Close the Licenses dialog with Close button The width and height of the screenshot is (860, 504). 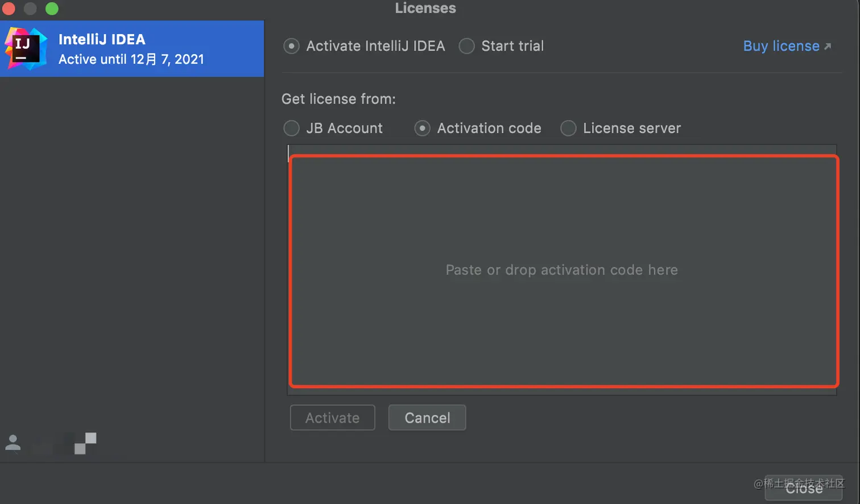pyautogui.click(x=804, y=488)
